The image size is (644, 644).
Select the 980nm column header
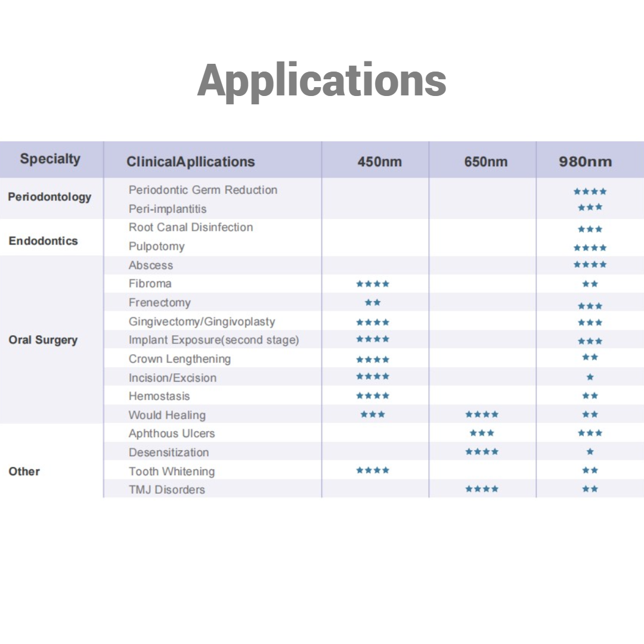click(x=585, y=162)
